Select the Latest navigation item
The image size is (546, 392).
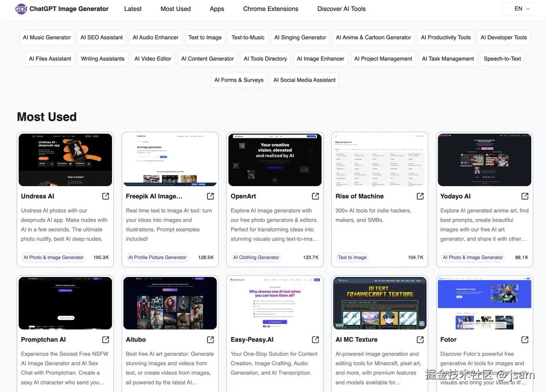click(133, 9)
